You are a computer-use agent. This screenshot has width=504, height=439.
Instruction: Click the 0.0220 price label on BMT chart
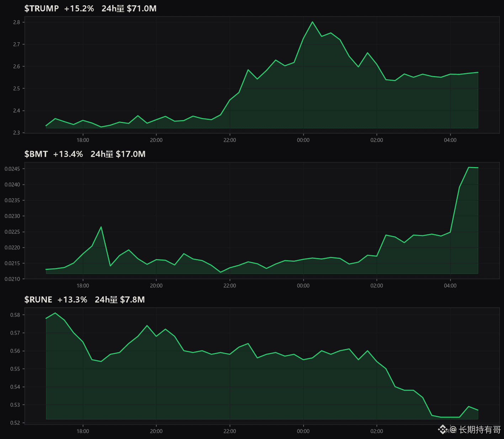pos(12,248)
